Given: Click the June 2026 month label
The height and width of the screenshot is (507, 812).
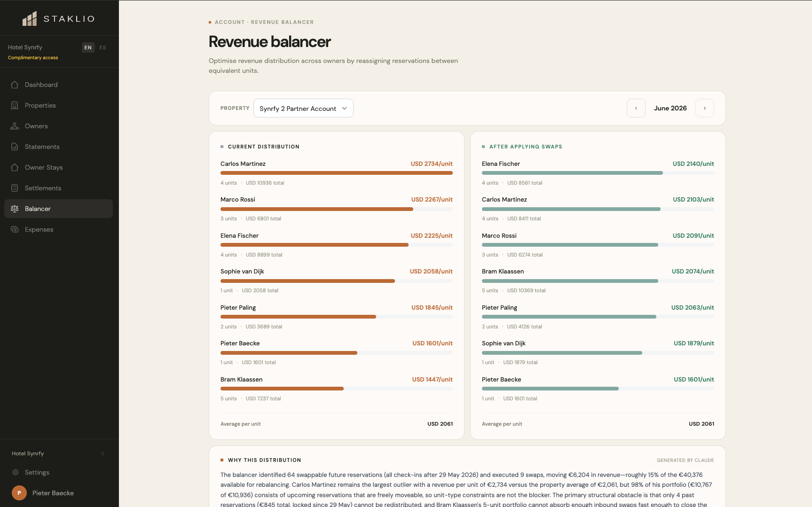Looking at the screenshot, I should coord(670,108).
